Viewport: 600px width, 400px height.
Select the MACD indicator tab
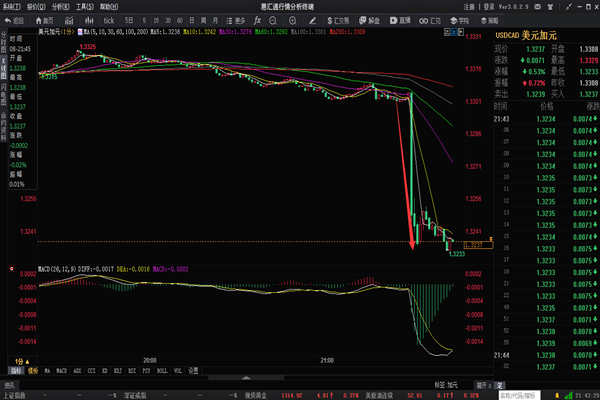coord(61,370)
